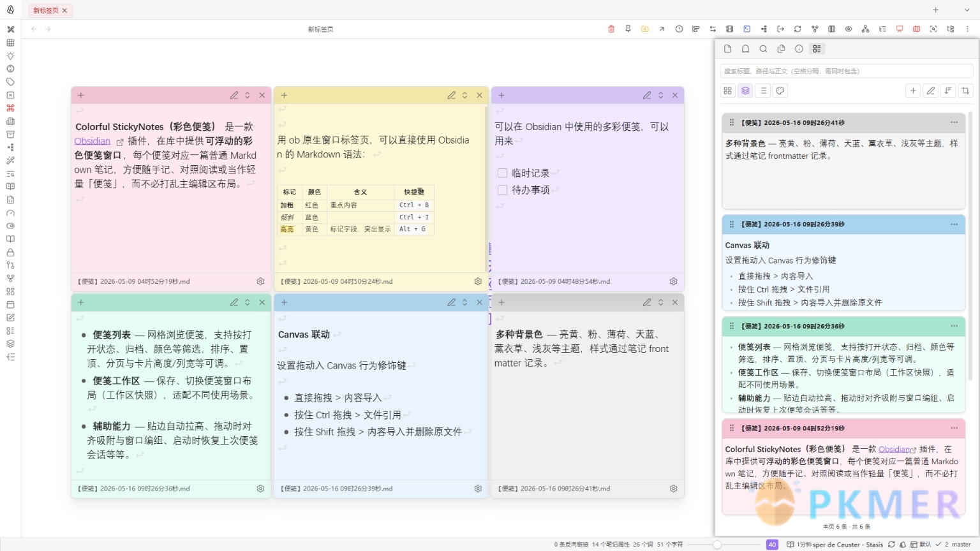
Task: Click the pin icon in top toolbar
Action: point(628,29)
